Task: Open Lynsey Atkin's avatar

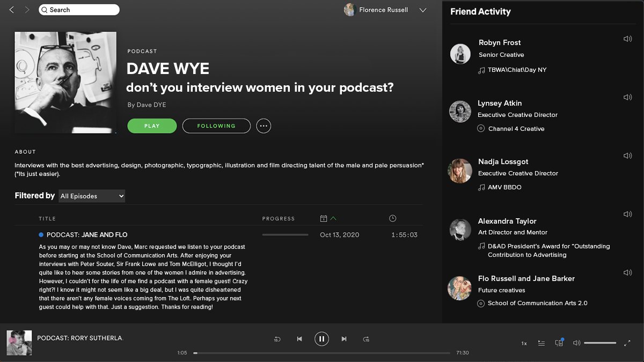Action: (460, 112)
